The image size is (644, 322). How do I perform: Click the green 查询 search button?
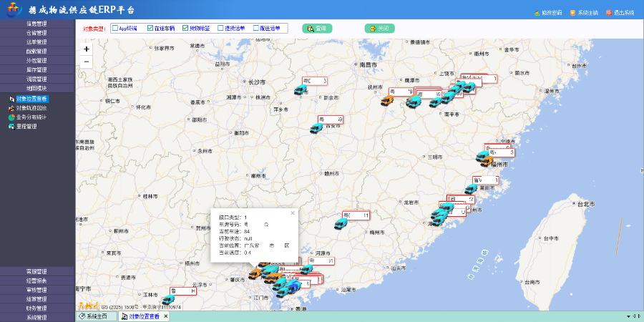317,29
